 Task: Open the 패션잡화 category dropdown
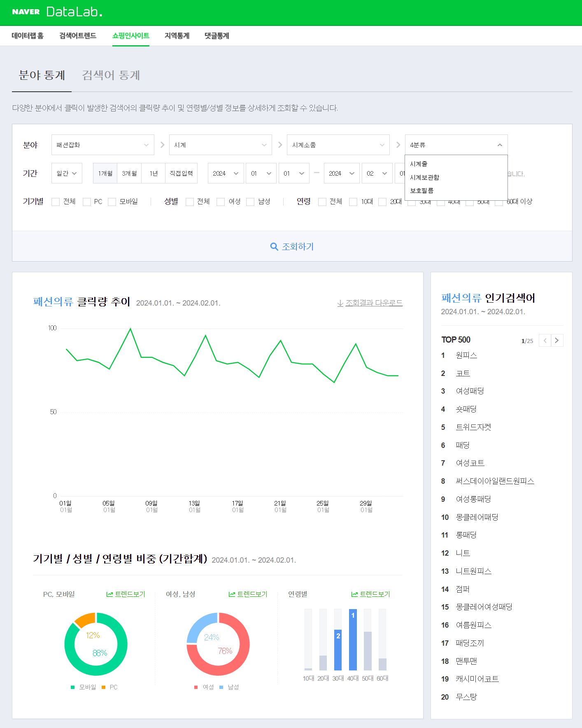[103, 145]
